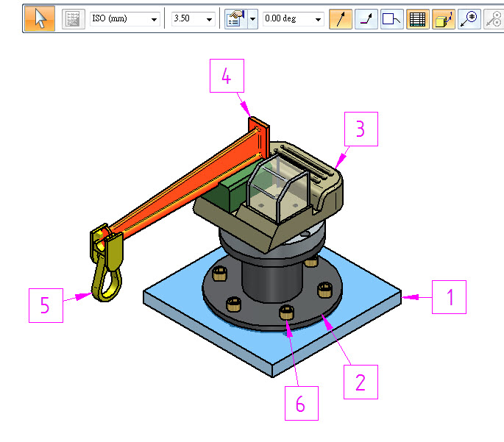The image size is (504, 442).
Task: Open the ISO (mm) dimension style dropdown
Action: tap(154, 19)
